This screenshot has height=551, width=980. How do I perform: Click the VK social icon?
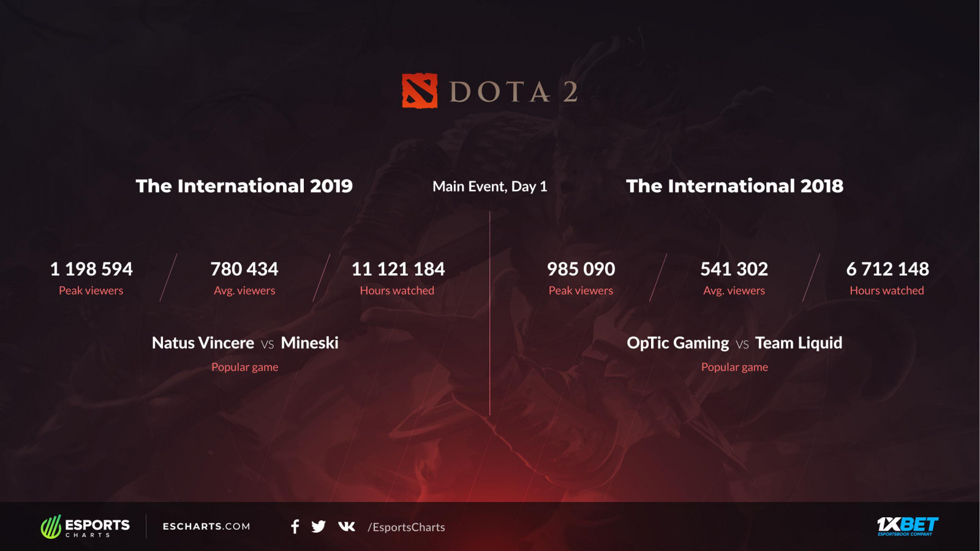click(x=347, y=527)
